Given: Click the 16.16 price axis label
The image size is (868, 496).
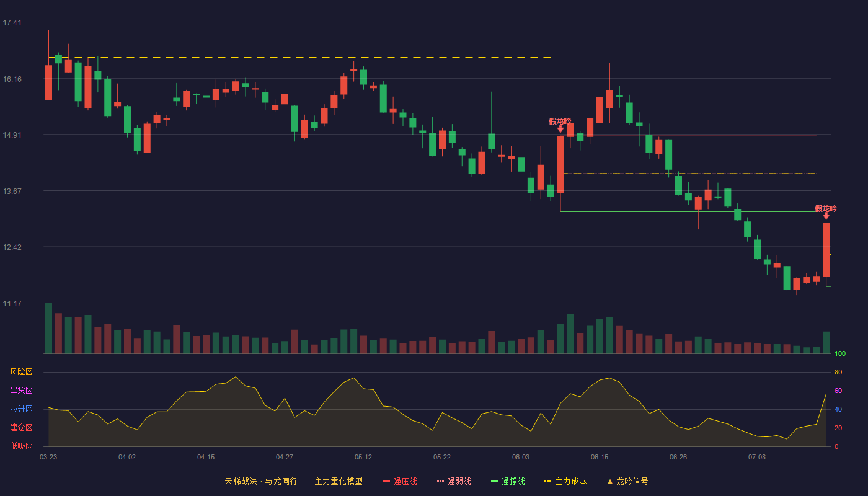Looking at the screenshot, I should point(12,79).
